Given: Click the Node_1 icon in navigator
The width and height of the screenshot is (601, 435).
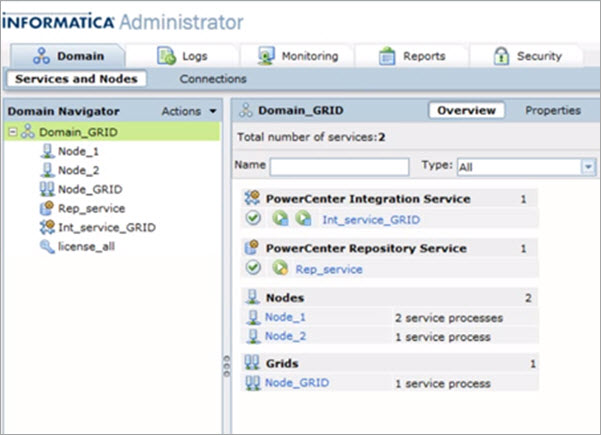Looking at the screenshot, I should click(47, 151).
